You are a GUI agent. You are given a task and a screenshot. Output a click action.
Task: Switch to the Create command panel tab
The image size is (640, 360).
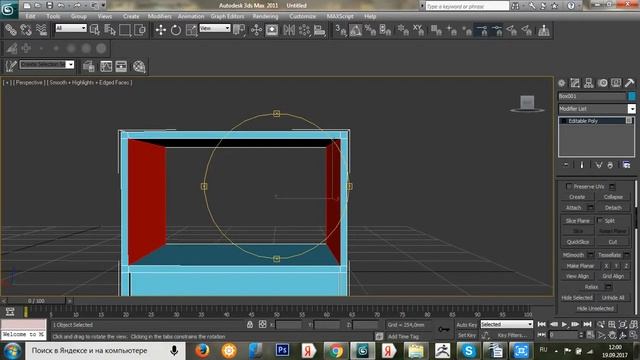[x=562, y=83]
